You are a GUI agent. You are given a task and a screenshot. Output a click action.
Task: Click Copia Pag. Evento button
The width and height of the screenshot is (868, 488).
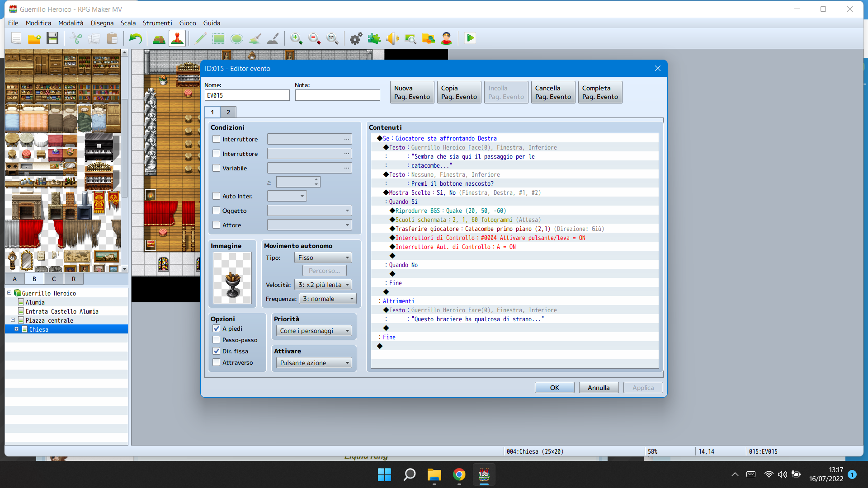(x=459, y=92)
